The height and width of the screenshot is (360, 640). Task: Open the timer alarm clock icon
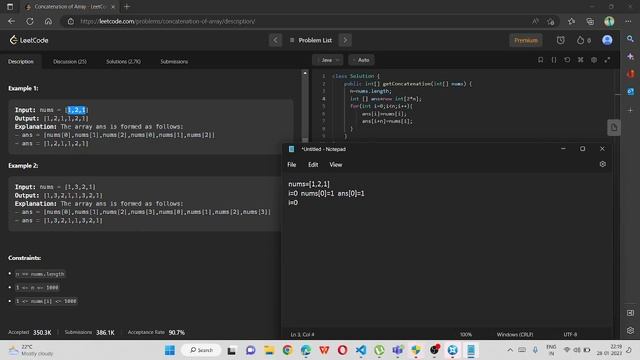pyautogui.click(x=560, y=40)
